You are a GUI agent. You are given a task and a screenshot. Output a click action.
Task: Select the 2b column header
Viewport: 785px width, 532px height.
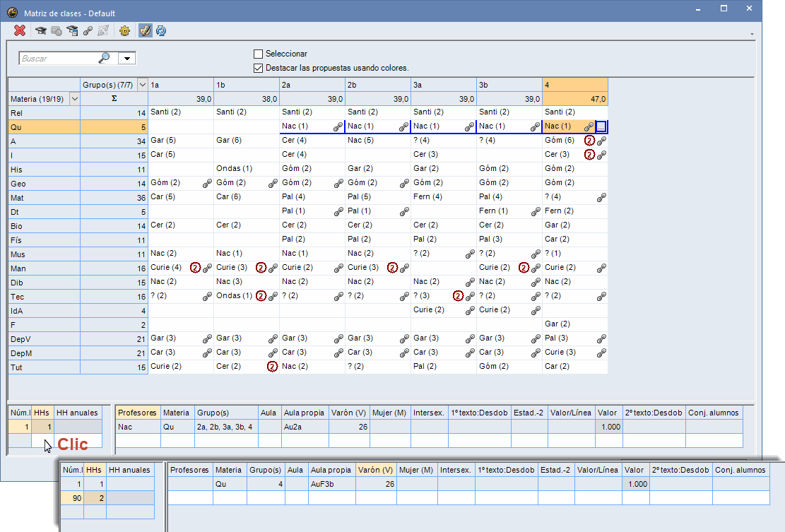[378, 85]
